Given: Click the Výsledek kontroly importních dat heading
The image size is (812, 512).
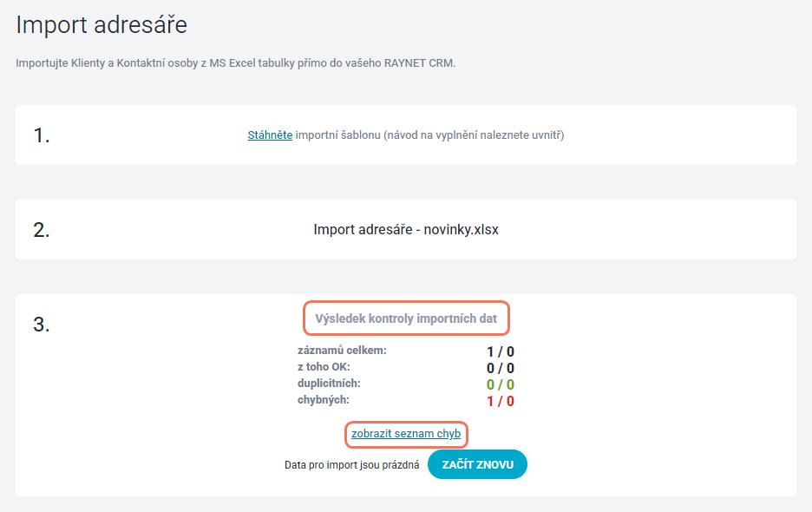Looking at the screenshot, I should coord(406,318).
